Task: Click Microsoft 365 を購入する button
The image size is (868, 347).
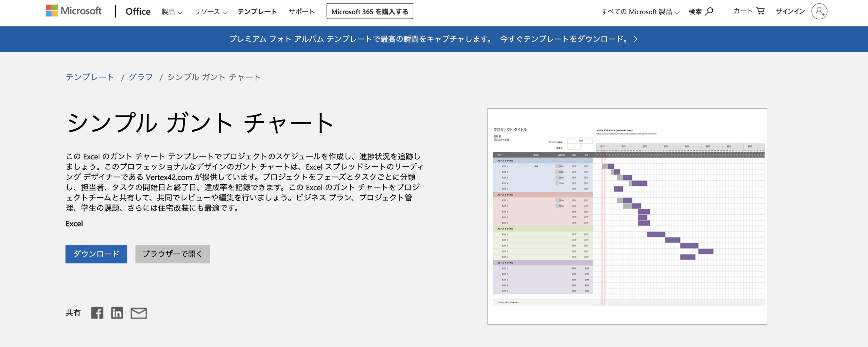Action: [370, 11]
